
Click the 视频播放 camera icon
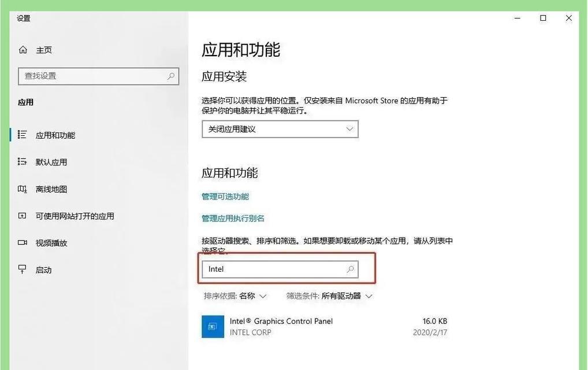click(23, 243)
